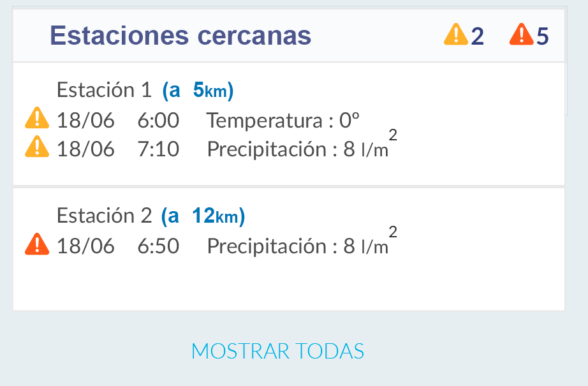
Task: Click the "Temperatura : 0º" reading
Action: (x=283, y=120)
